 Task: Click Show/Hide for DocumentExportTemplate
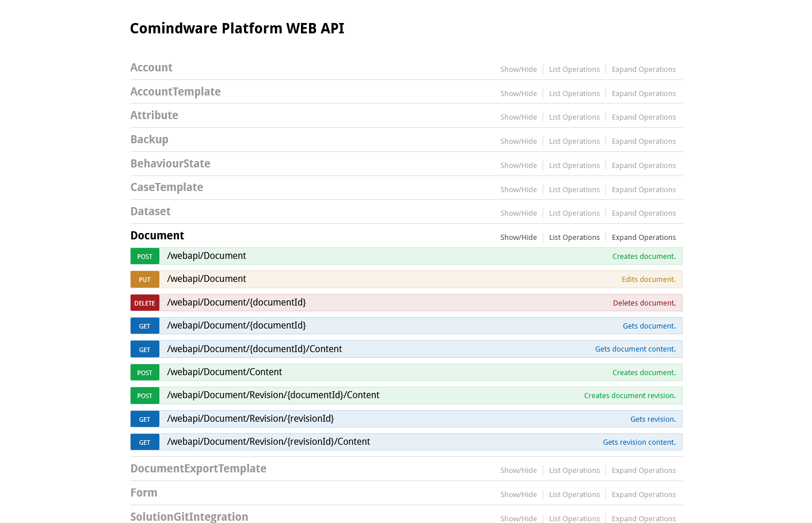pos(519,471)
